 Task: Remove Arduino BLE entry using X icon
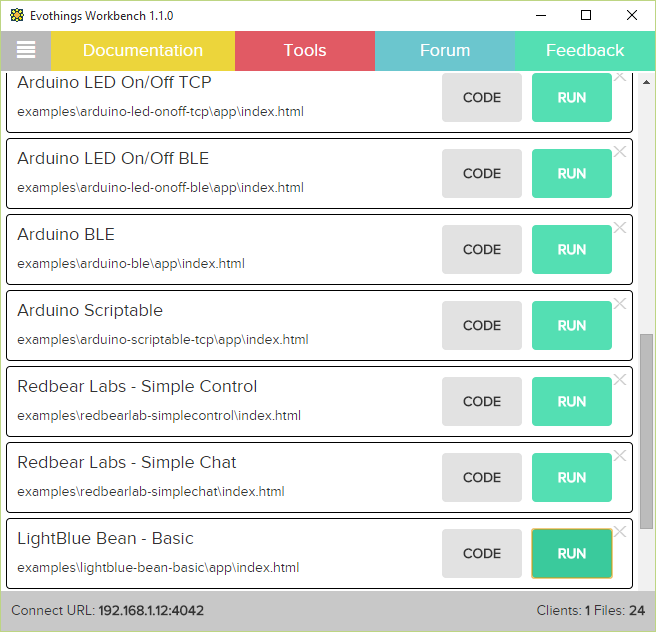tap(620, 228)
